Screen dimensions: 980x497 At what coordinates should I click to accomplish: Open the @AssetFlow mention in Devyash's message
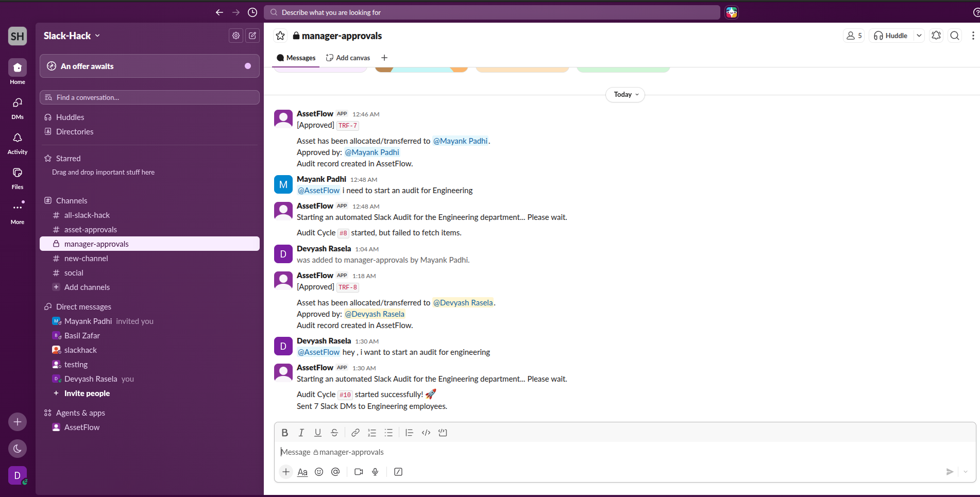click(319, 352)
